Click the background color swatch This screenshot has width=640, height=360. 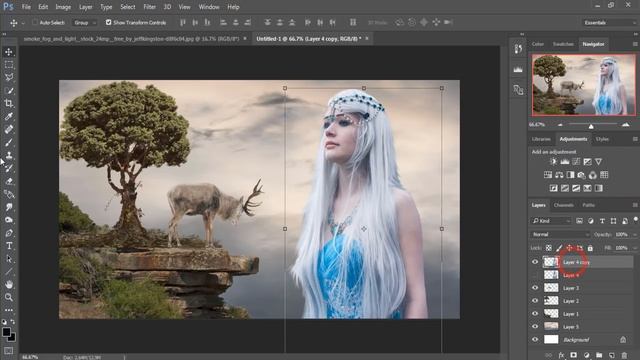[12, 338]
